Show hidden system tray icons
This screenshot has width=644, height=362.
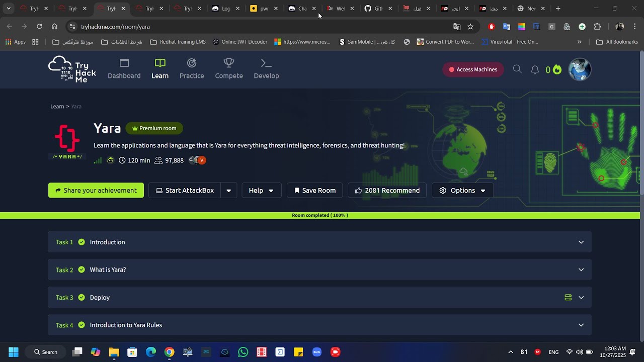pyautogui.click(x=511, y=352)
